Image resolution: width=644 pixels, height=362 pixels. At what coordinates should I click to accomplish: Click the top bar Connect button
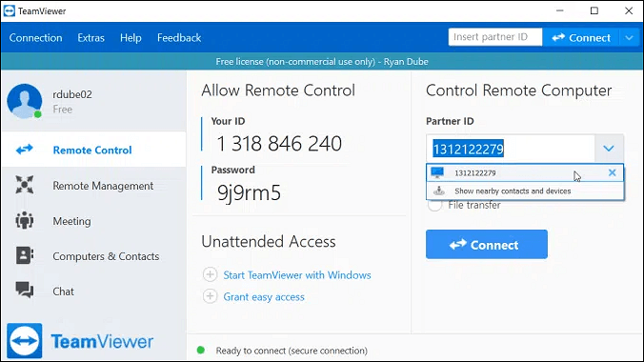click(581, 38)
